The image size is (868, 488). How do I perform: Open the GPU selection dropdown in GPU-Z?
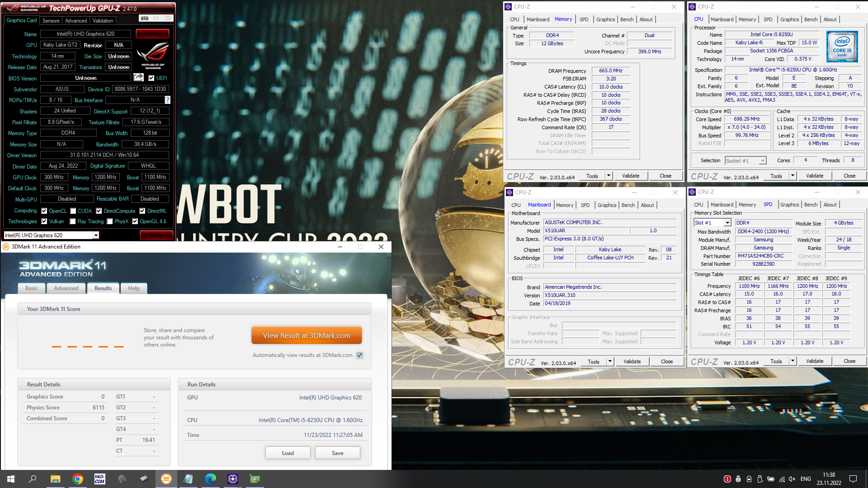tap(96, 235)
